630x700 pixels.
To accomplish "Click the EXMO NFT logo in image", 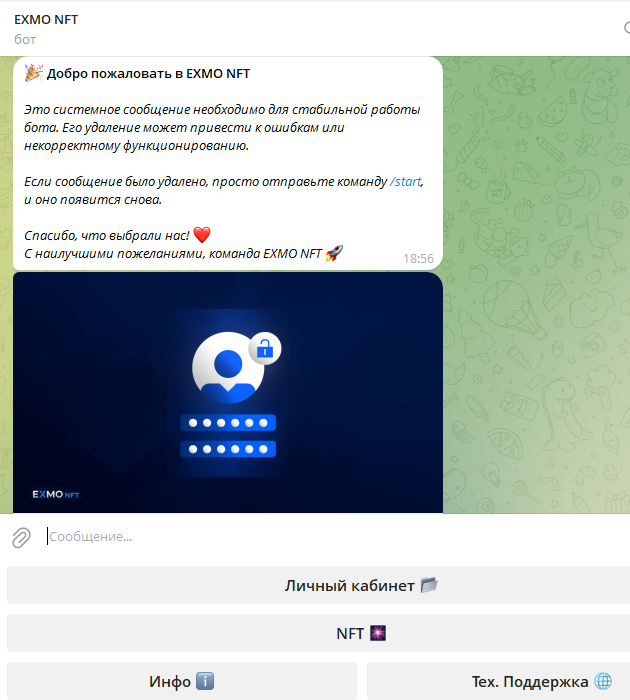I will tap(55, 494).
